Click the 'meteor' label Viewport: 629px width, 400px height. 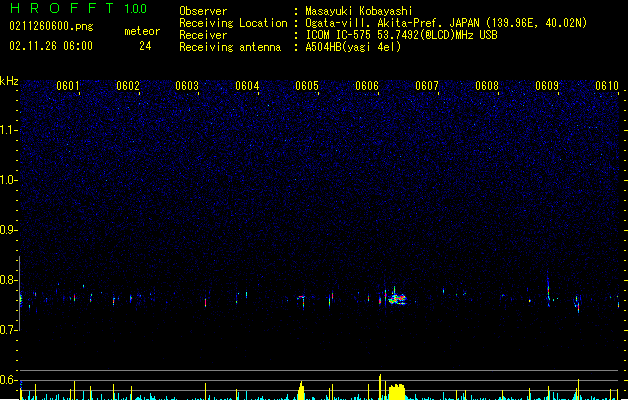(142, 31)
